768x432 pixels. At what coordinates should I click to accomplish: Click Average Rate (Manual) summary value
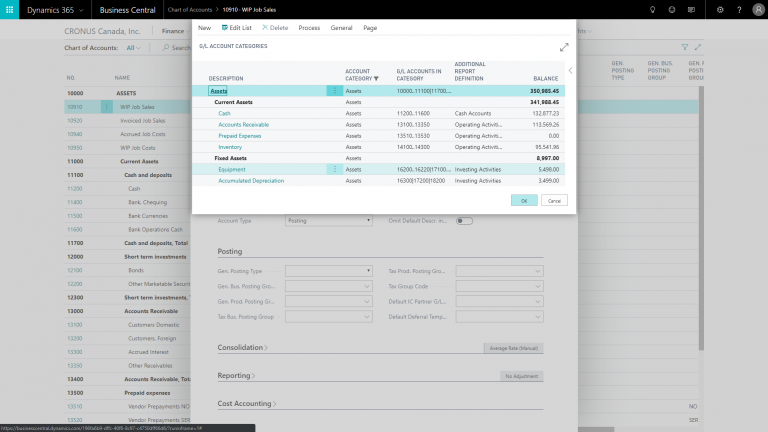[513, 348]
